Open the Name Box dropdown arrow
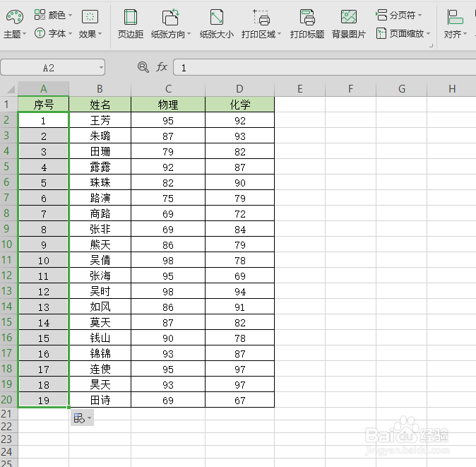476x467 pixels. [x=101, y=67]
